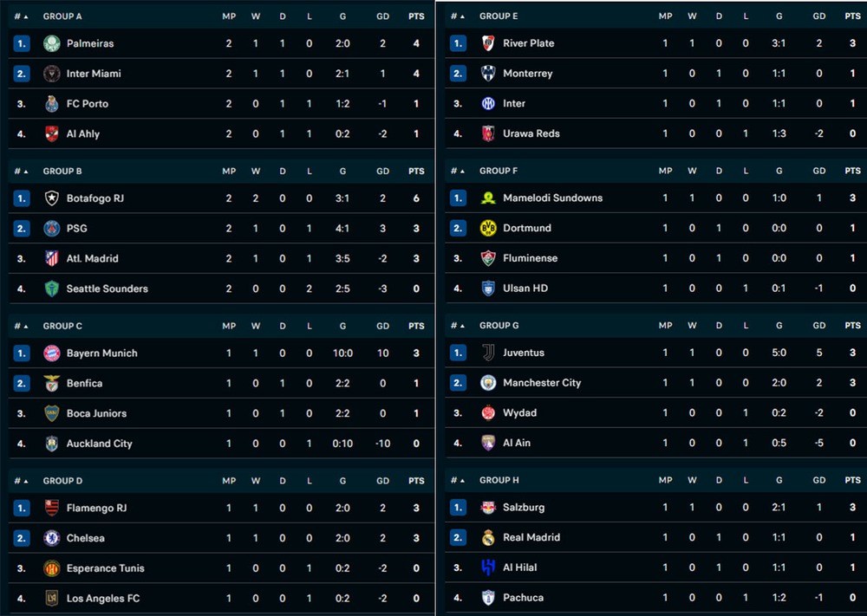Open the Inter Miami team logo
Screen dimensions: 867x616
52,74
